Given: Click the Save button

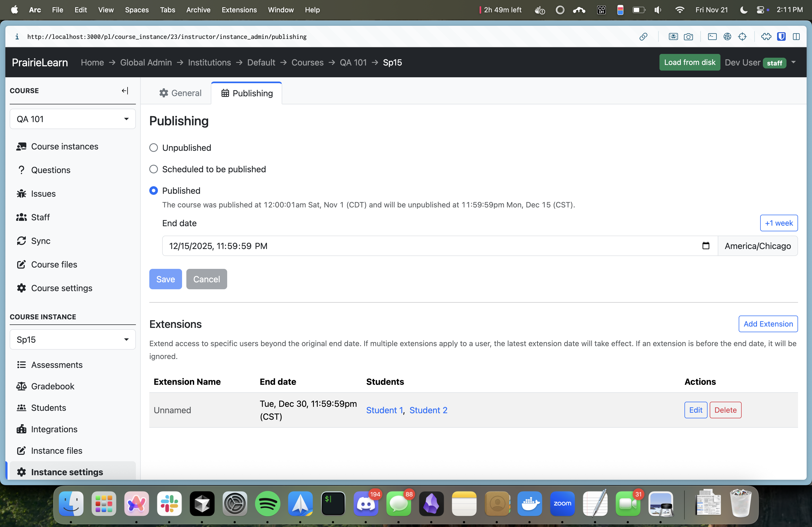Looking at the screenshot, I should [165, 279].
